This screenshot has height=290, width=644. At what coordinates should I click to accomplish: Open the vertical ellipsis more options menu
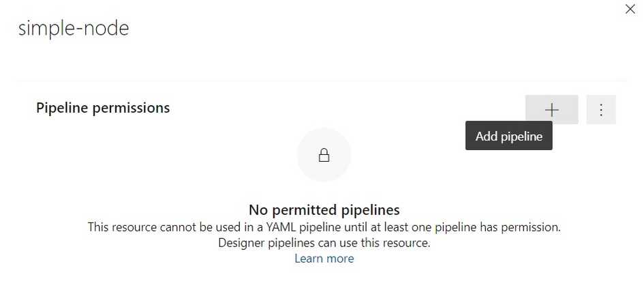(601, 110)
